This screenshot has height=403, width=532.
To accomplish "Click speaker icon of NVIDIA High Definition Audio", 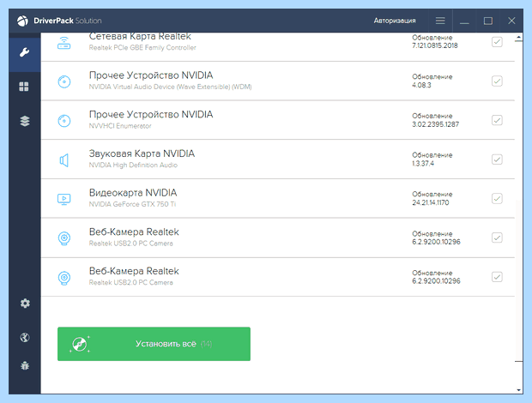I will [x=64, y=160].
